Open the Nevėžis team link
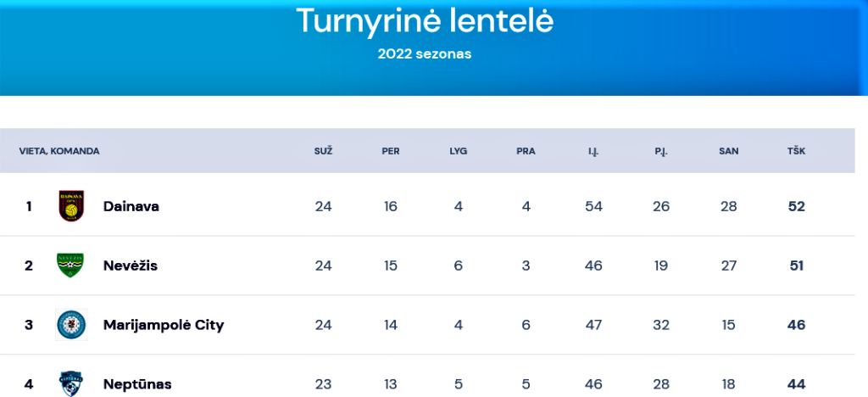The image size is (868, 397). 130,266
